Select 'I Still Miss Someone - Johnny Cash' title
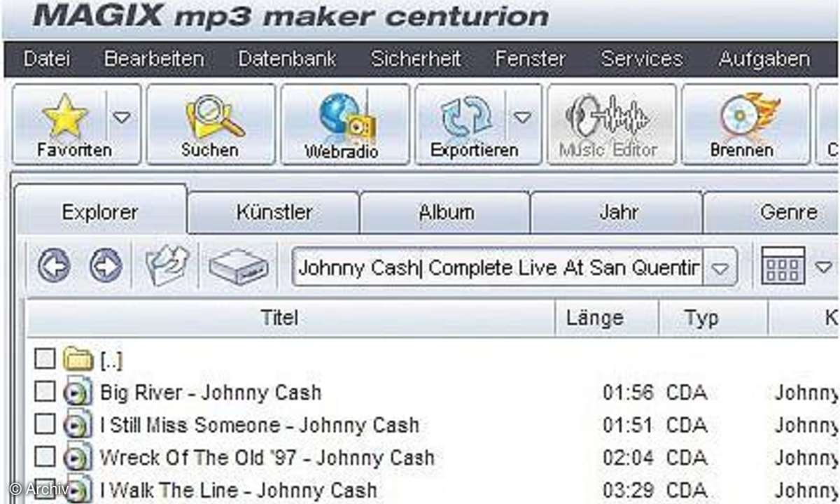Screen dimensions: 840x504 (x=260, y=425)
